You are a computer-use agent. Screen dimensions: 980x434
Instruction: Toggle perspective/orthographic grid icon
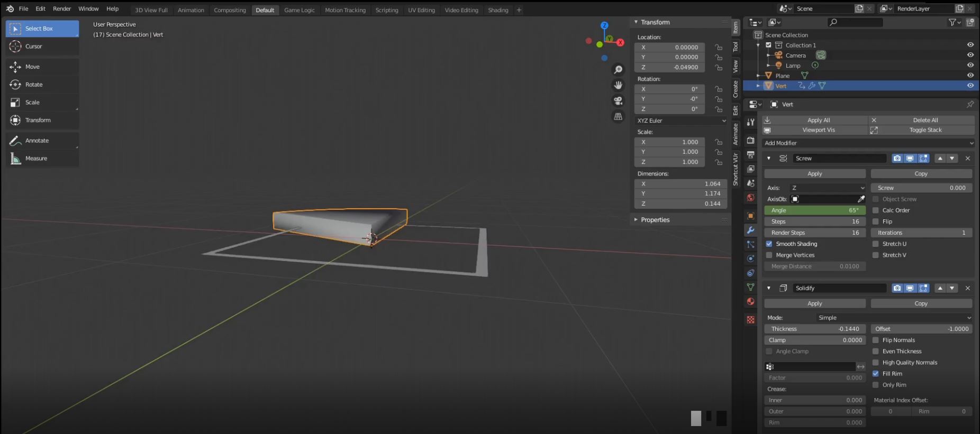tap(618, 116)
